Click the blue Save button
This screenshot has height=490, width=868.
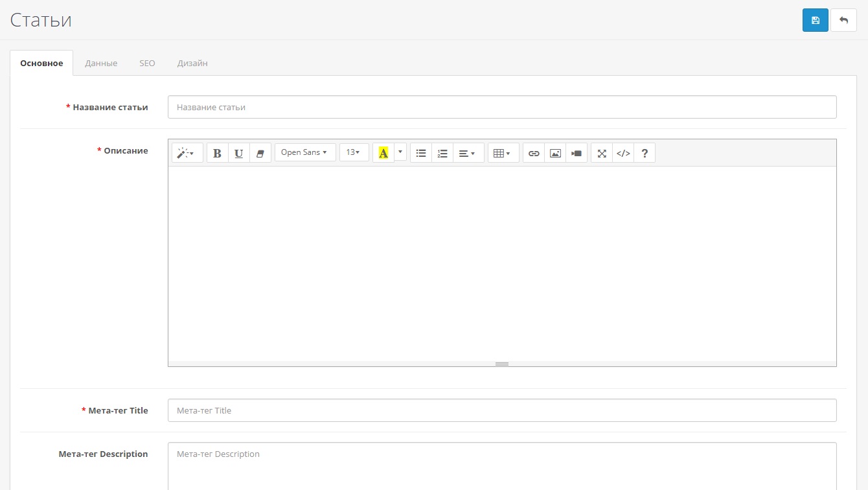(815, 20)
